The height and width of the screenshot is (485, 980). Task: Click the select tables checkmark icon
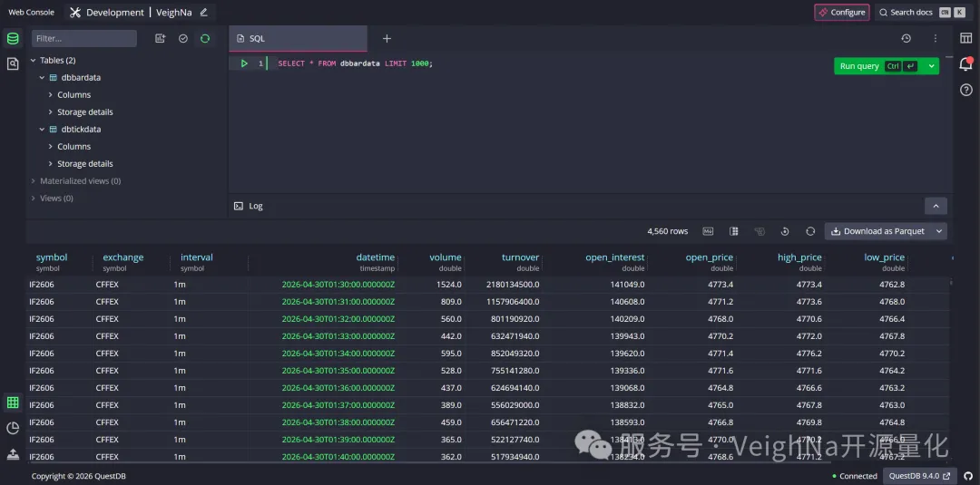coord(183,39)
